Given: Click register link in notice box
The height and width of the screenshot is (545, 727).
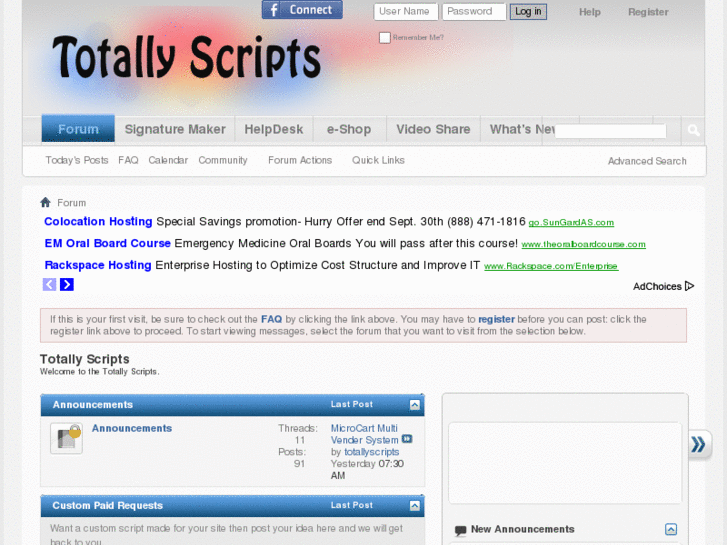Looking at the screenshot, I should 496,319.
